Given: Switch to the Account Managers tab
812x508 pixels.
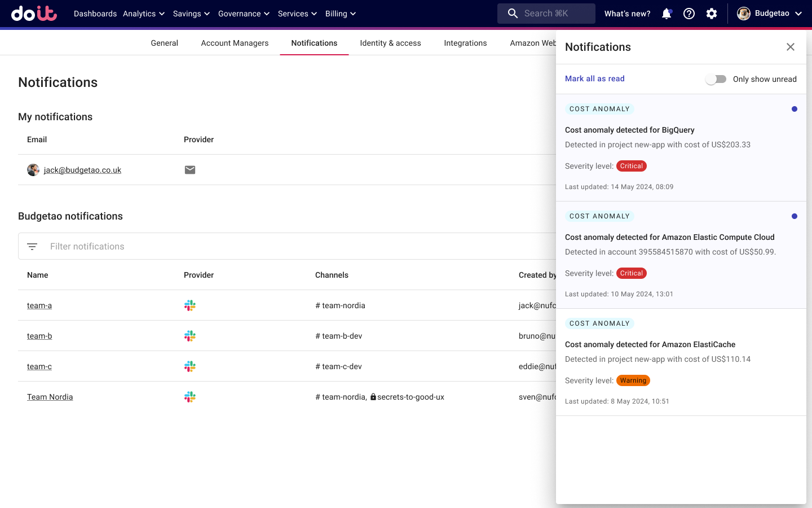Looking at the screenshot, I should 235,43.
